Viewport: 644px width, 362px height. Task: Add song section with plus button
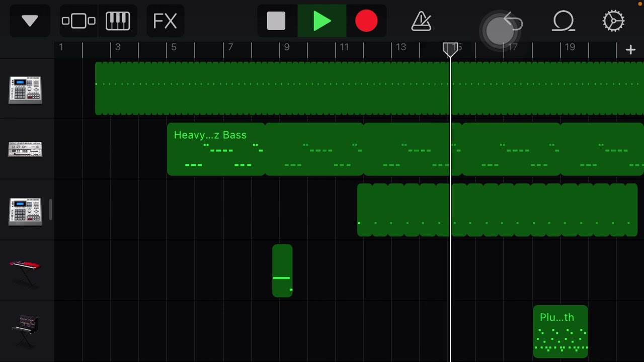(x=630, y=49)
